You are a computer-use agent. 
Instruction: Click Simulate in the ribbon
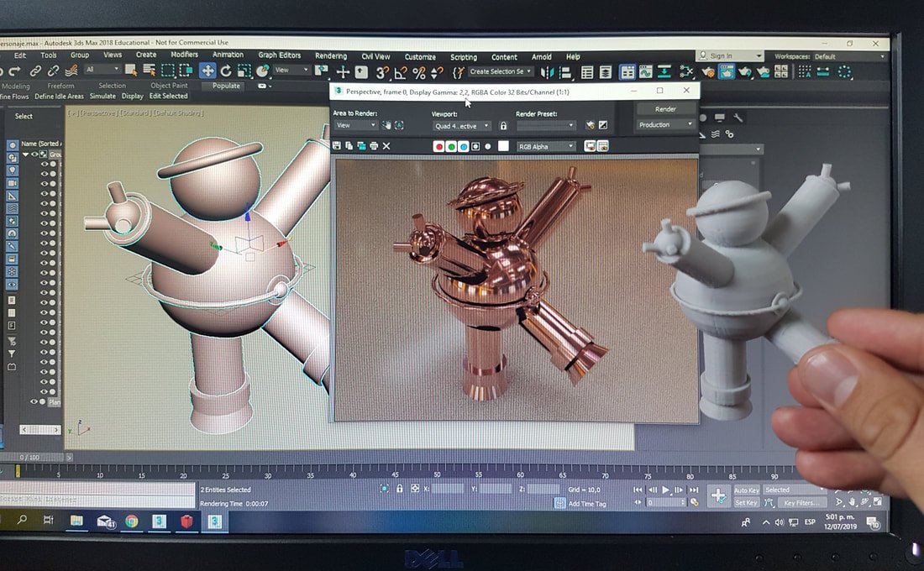click(x=102, y=96)
